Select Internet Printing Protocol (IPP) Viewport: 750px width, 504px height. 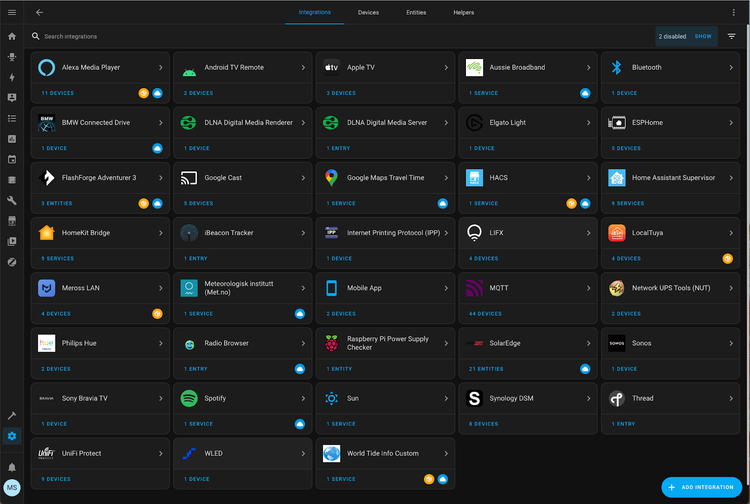coord(385,233)
